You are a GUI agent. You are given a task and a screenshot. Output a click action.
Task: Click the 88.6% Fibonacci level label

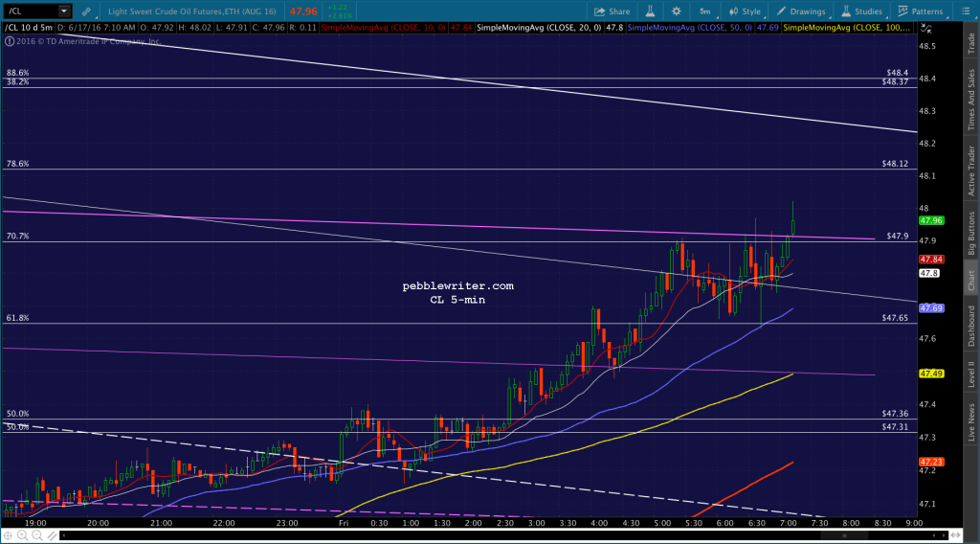click(x=17, y=73)
